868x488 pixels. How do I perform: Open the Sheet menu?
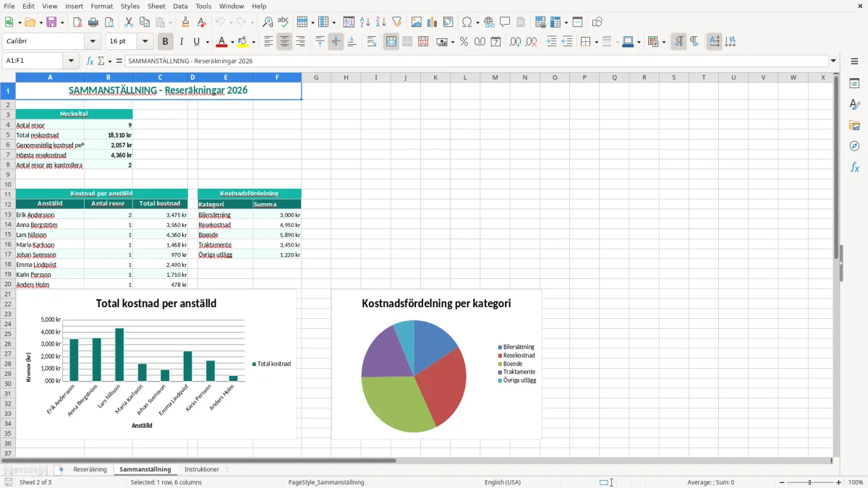(x=156, y=6)
